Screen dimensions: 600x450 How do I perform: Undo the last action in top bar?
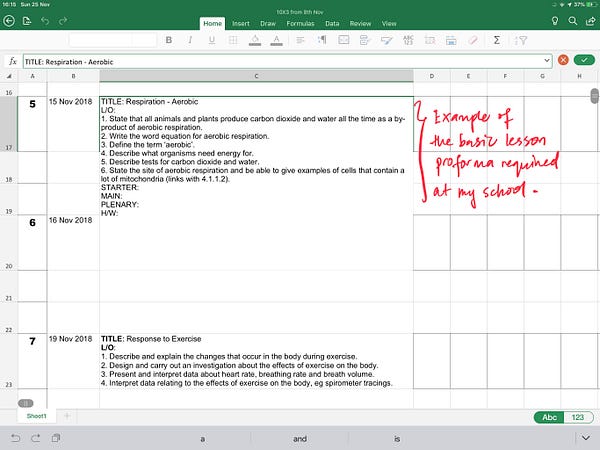point(45,21)
